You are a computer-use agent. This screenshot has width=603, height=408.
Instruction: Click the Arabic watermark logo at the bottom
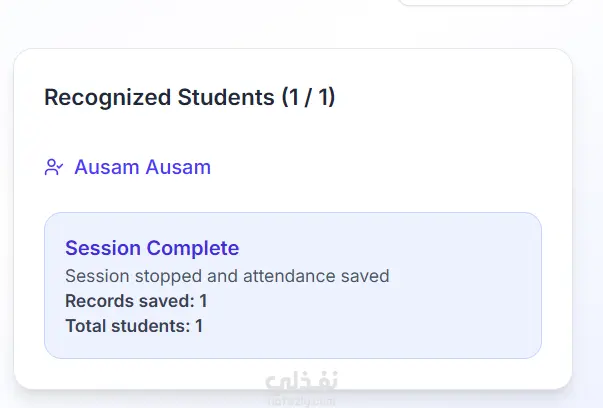(x=302, y=384)
